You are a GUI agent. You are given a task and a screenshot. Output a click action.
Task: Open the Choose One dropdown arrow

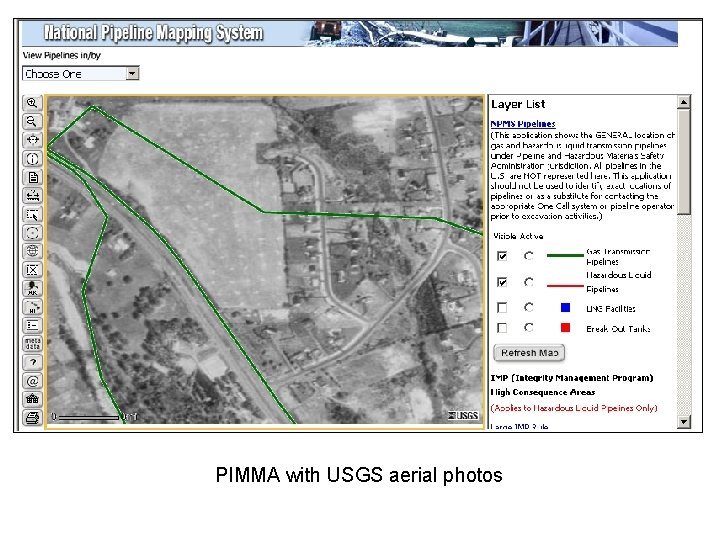click(133, 73)
